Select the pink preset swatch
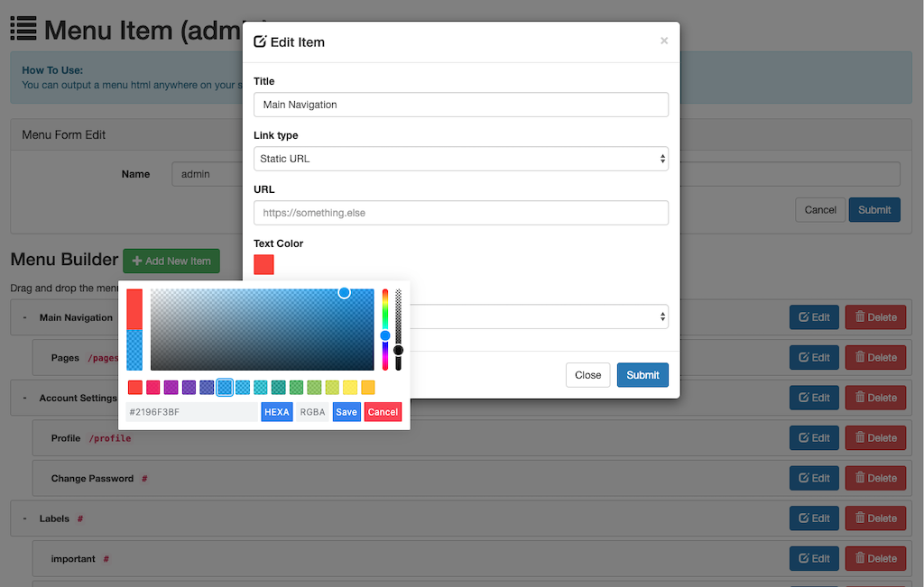The height and width of the screenshot is (587, 924). tap(153, 388)
